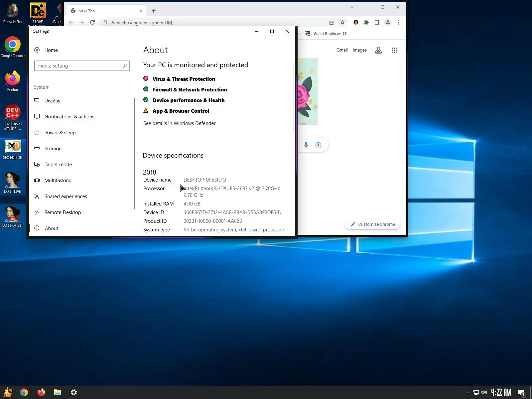The width and height of the screenshot is (532, 399).
Task: Go to Settings Home
Action: click(x=46, y=50)
